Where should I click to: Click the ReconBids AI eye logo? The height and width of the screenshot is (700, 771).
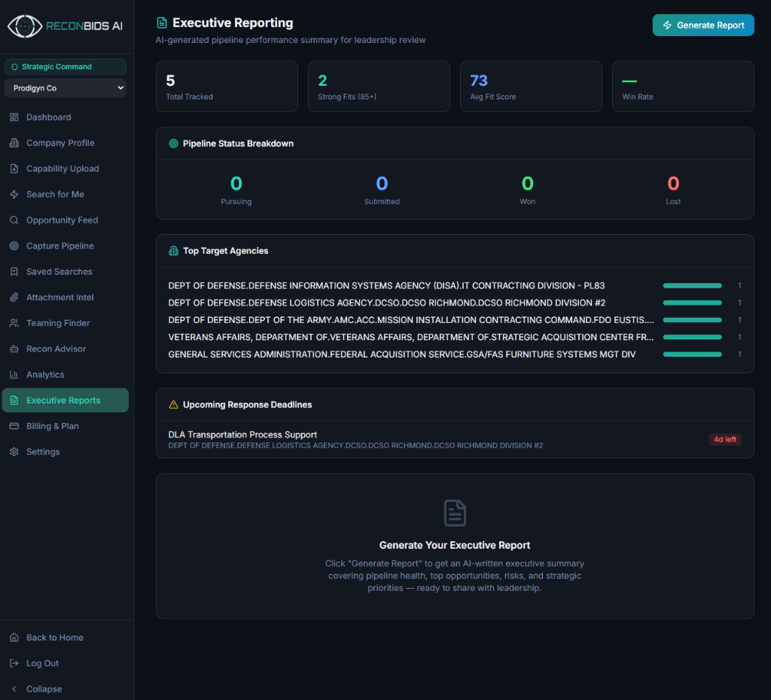(25, 26)
